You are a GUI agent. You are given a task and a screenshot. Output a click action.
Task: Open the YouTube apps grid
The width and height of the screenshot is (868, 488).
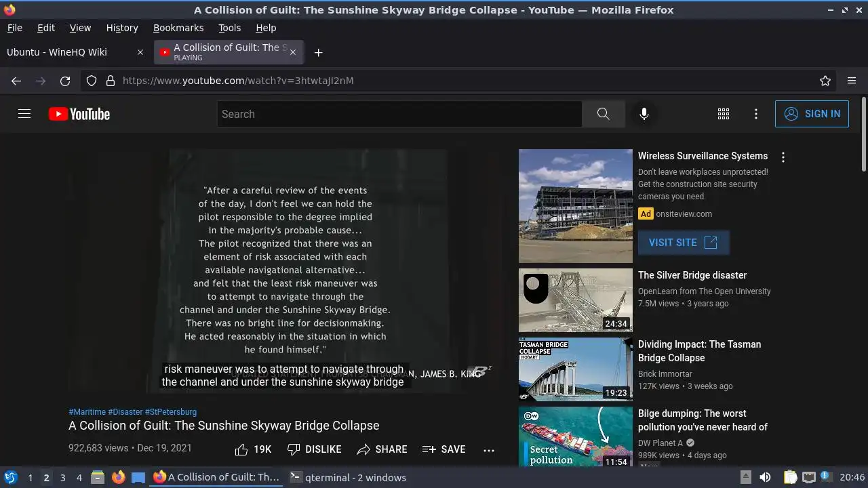[724, 114]
